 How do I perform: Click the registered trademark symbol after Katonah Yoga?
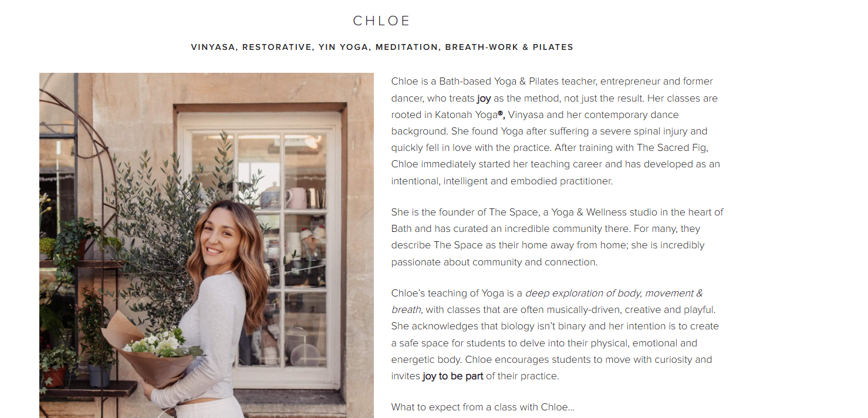[501, 114]
